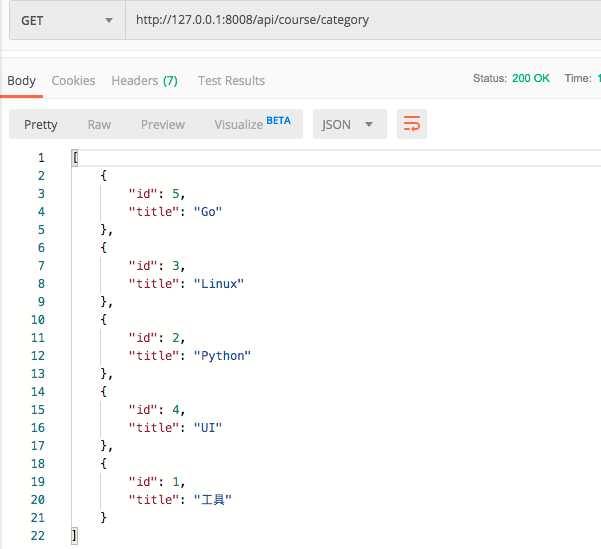This screenshot has height=549, width=601.
Task: Switch to Preview view mode
Action: 162,124
